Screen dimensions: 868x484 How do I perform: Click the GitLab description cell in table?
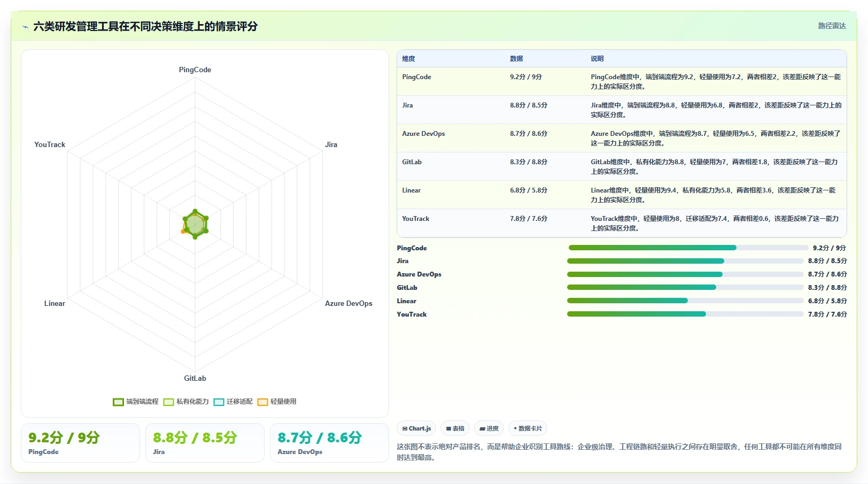tap(716, 166)
